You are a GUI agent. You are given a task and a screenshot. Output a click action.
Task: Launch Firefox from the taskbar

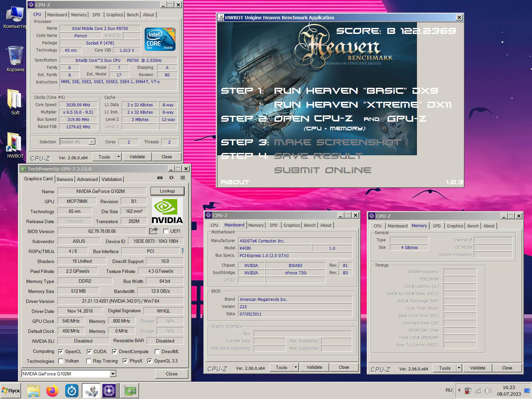(52, 391)
